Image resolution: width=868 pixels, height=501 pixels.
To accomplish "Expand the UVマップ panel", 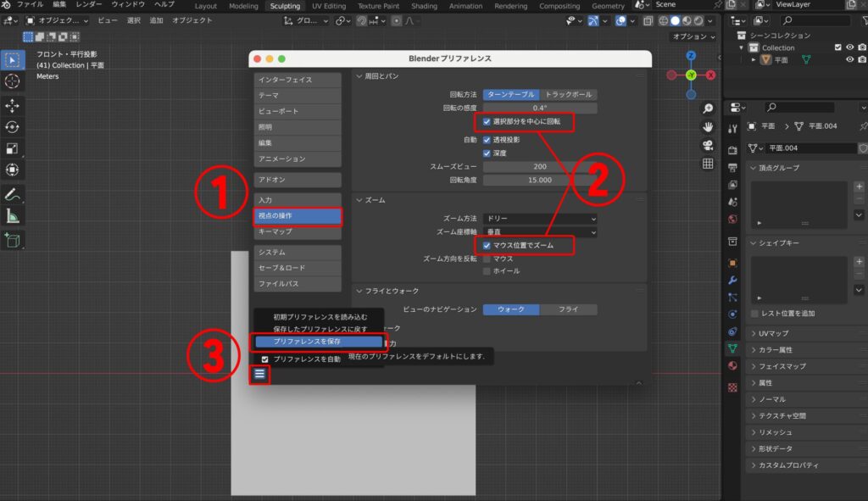I will click(x=773, y=332).
